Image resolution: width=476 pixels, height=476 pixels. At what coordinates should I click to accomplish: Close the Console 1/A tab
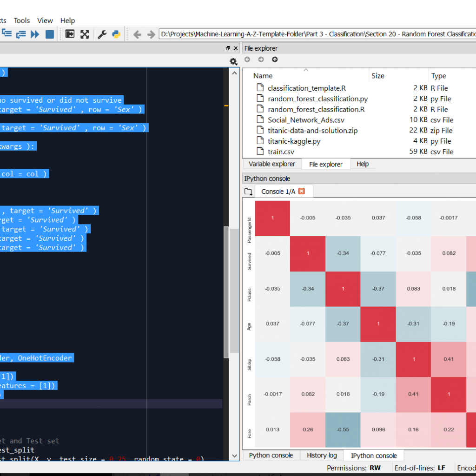(301, 191)
